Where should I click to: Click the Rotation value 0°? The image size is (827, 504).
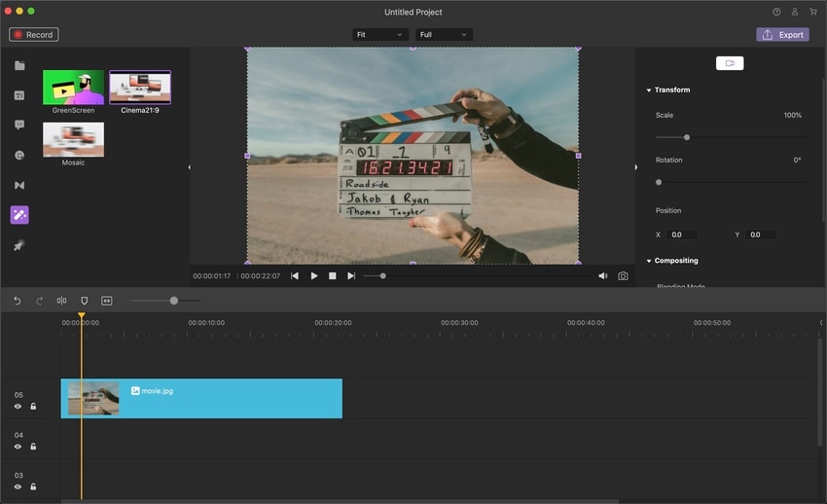click(x=797, y=160)
